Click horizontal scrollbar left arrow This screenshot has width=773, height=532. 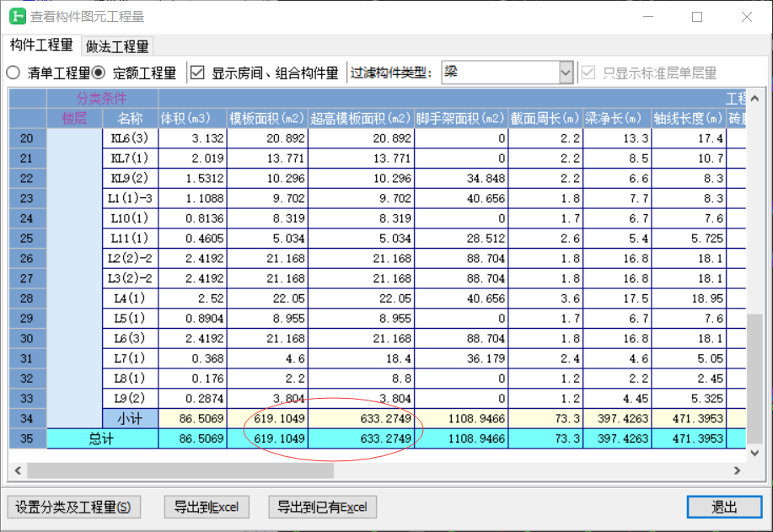[18, 470]
